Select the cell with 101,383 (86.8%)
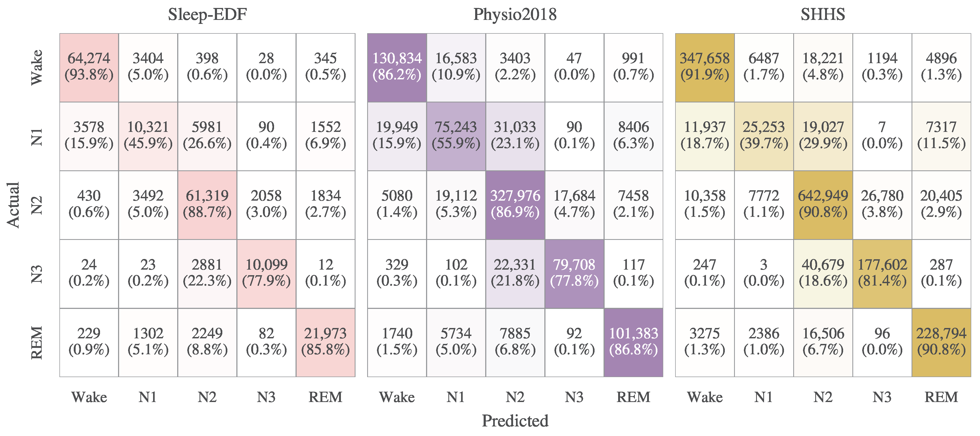This screenshot has height=436, width=980. tap(634, 342)
